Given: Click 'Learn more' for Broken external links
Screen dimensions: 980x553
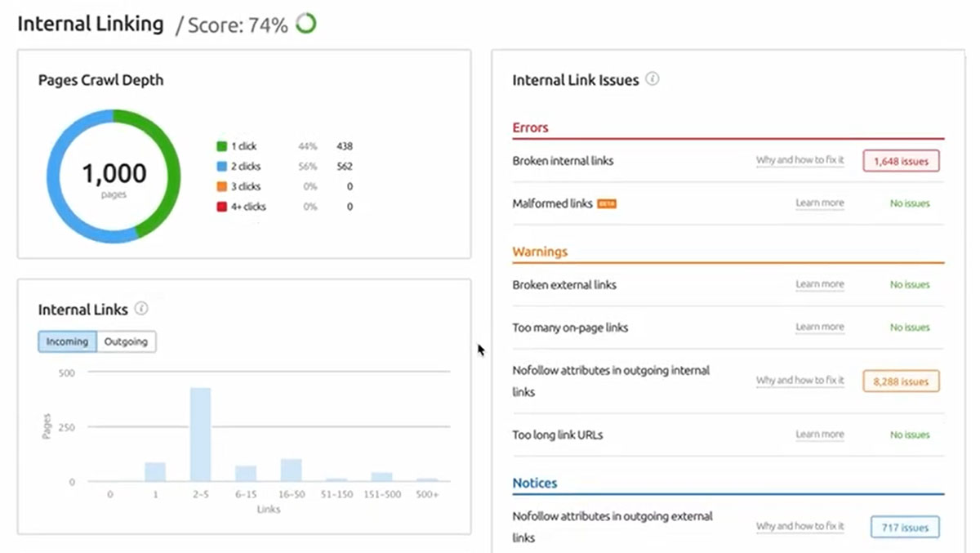Looking at the screenshot, I should pyautogui.click(x=820, y=284).
